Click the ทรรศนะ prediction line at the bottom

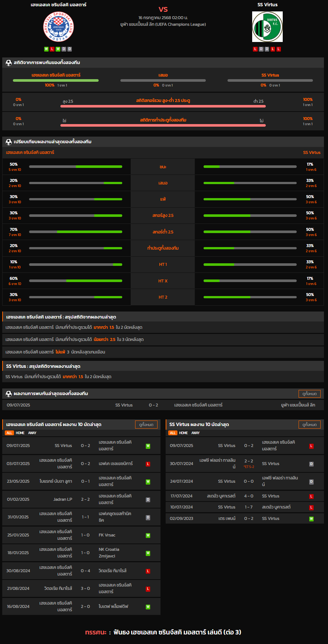pos(163,632)
